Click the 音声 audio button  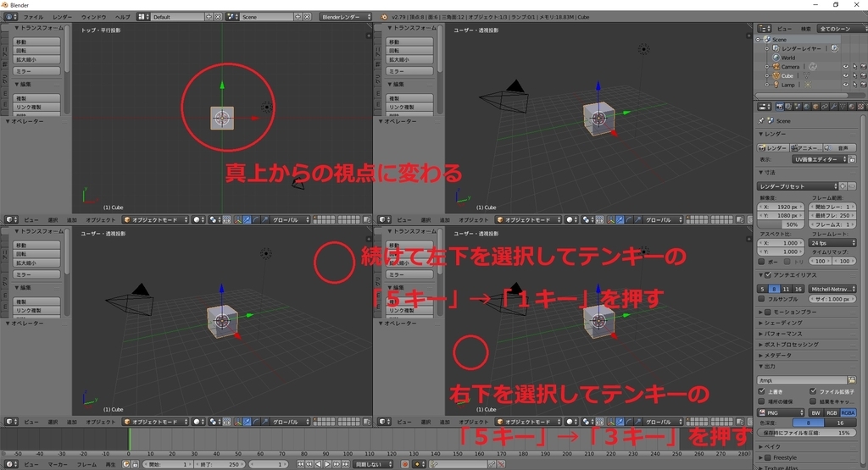pos(839,147)
